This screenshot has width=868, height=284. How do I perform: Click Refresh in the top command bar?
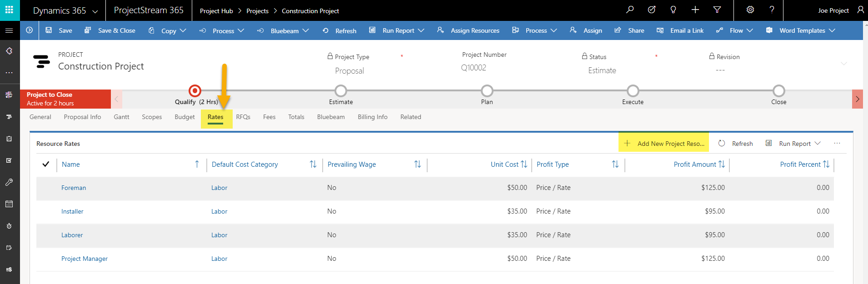[x=339, y=30]
